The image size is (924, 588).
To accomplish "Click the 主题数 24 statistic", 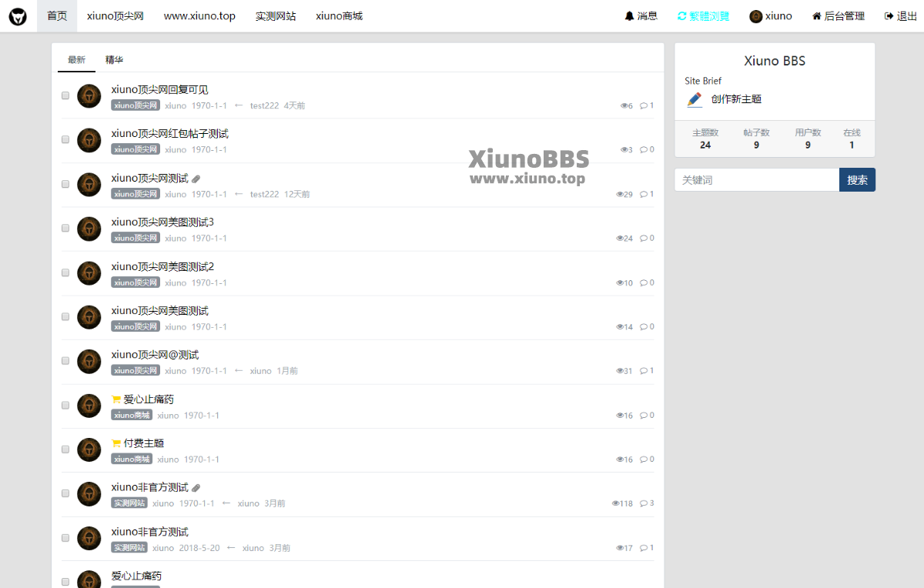I will point(705,139).
